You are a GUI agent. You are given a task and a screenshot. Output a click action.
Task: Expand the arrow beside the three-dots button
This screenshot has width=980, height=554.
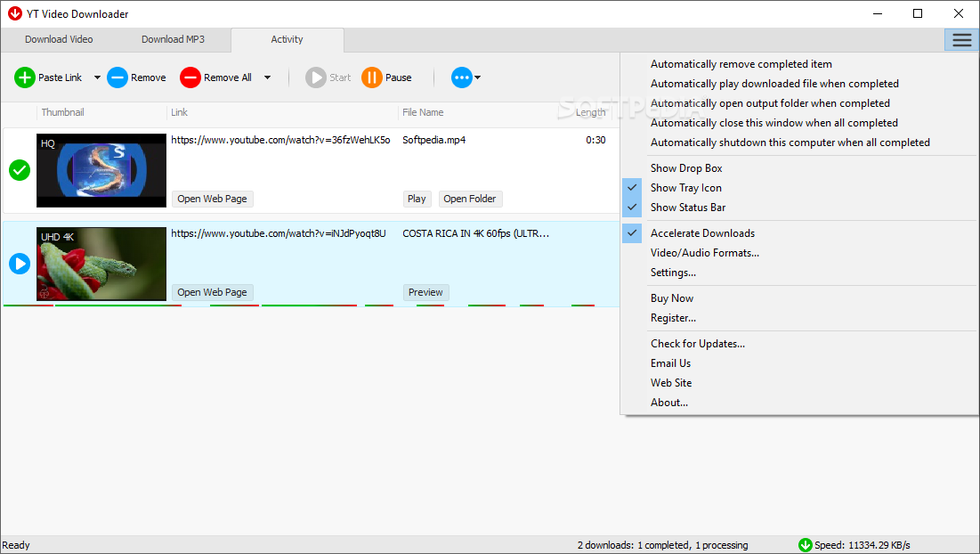pyautogui.click(x=477, y=77)
